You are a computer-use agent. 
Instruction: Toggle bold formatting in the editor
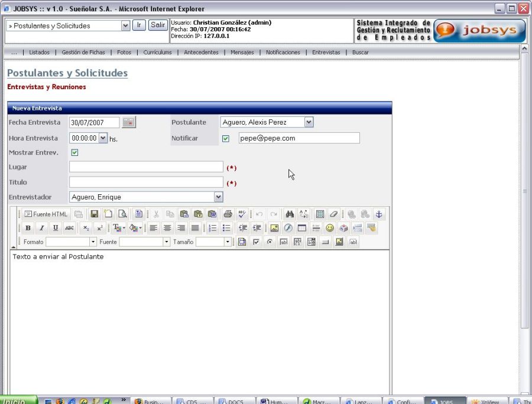[x=28, y=228]
